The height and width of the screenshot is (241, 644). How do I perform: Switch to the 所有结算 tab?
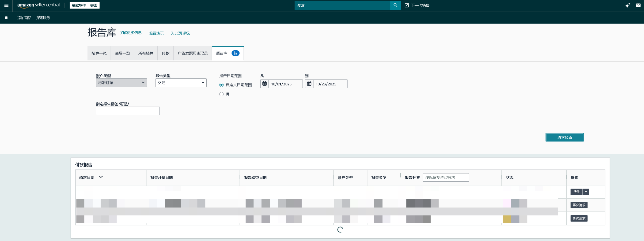[x=146, y=53]
